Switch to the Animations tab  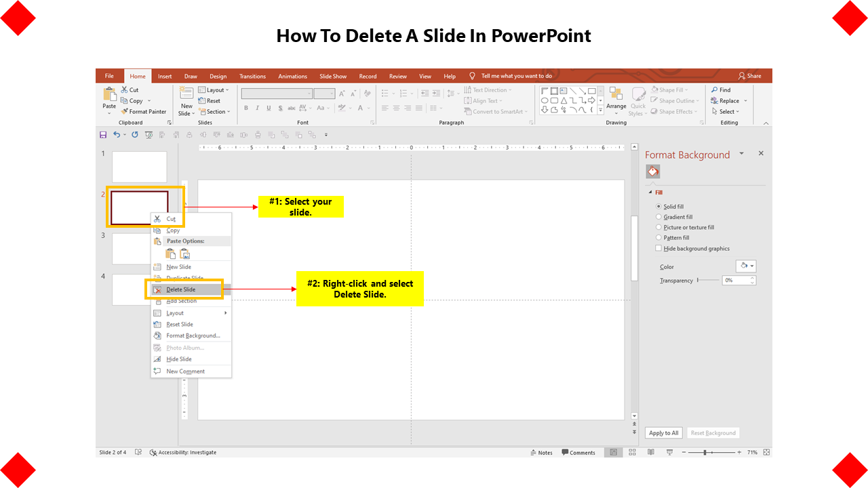tap(292, 76)
